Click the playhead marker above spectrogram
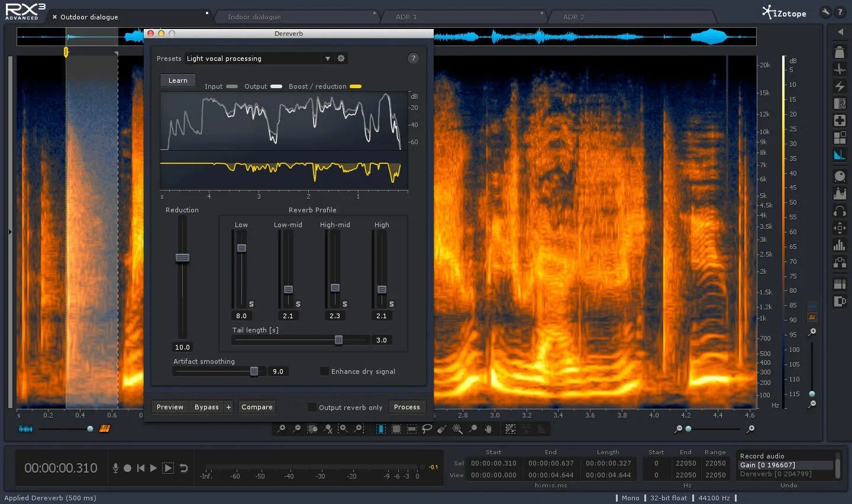 66,52
